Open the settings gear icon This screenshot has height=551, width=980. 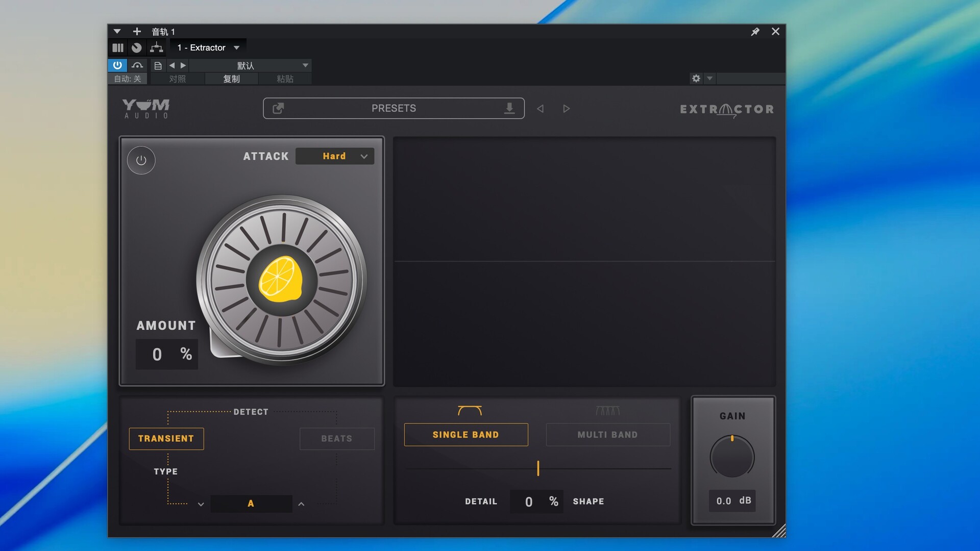pos(696,78)
